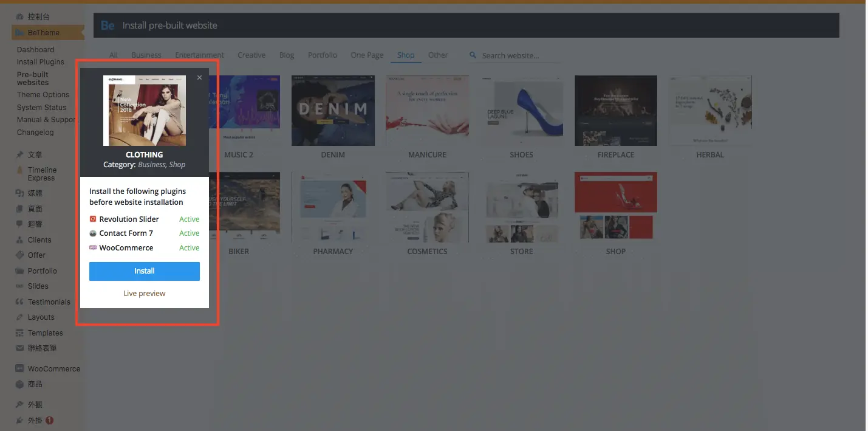Click the WooCommerce sidebar menu icon
Screen dimensions: 868x431
point(20,369)
